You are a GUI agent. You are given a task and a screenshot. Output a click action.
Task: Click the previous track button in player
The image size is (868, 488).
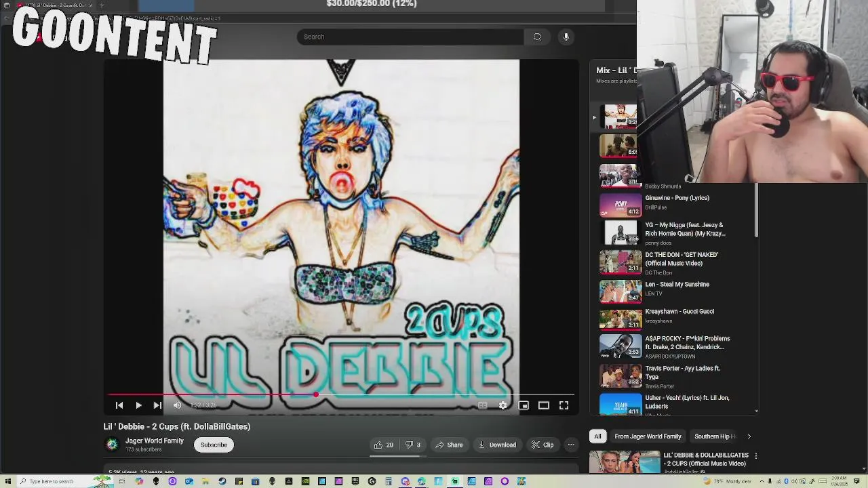[119, 405]
